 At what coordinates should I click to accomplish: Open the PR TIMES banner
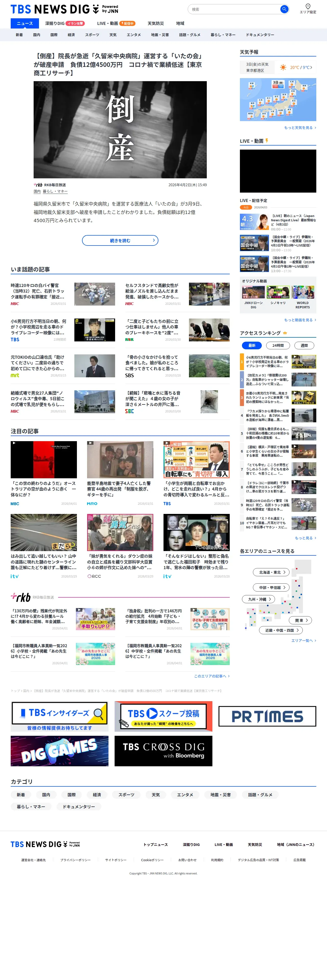[267, 716]
